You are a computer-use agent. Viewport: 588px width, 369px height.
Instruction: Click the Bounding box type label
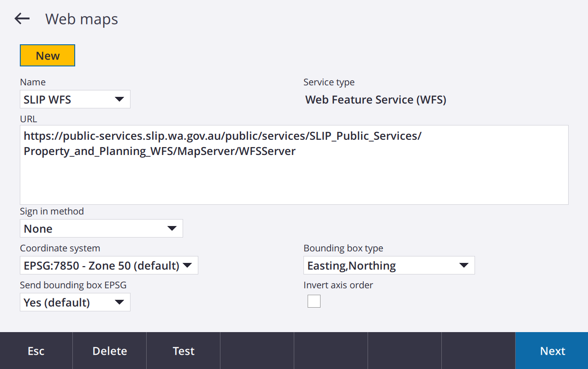[x=344, y=248]
